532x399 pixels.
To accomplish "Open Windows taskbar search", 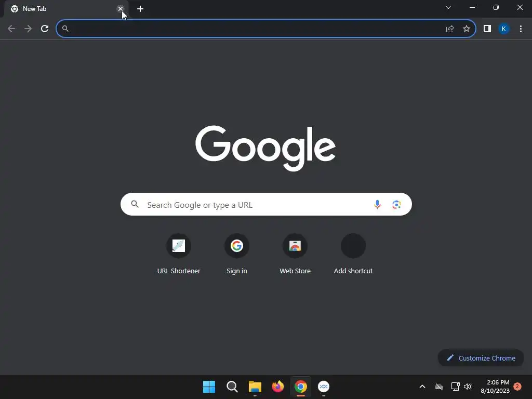I will pos(232,387).
